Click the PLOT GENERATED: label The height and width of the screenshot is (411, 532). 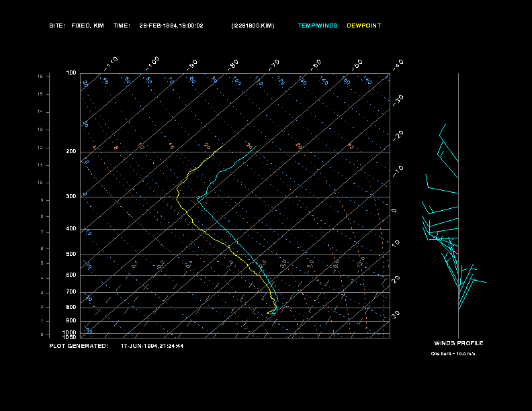(x=79, y=346)
